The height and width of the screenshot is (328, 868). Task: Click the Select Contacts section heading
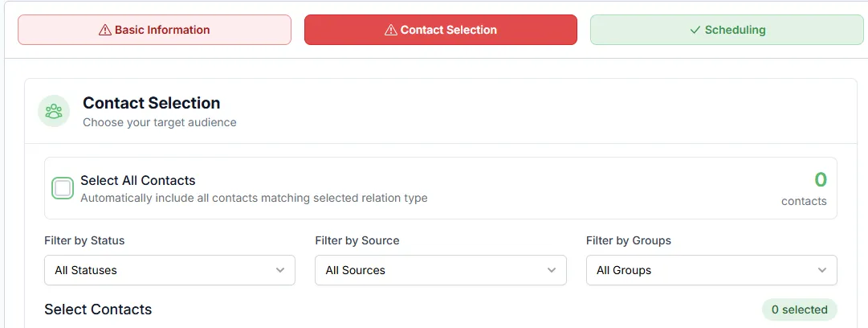click(98, 310)
